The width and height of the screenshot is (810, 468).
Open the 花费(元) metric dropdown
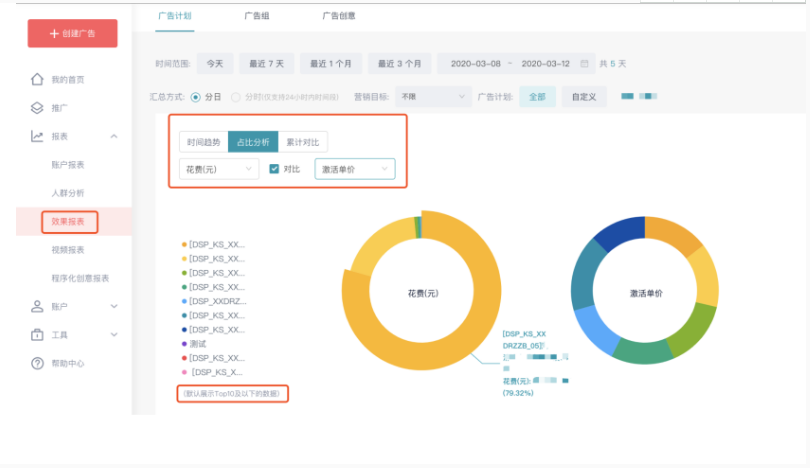[219, 169]
